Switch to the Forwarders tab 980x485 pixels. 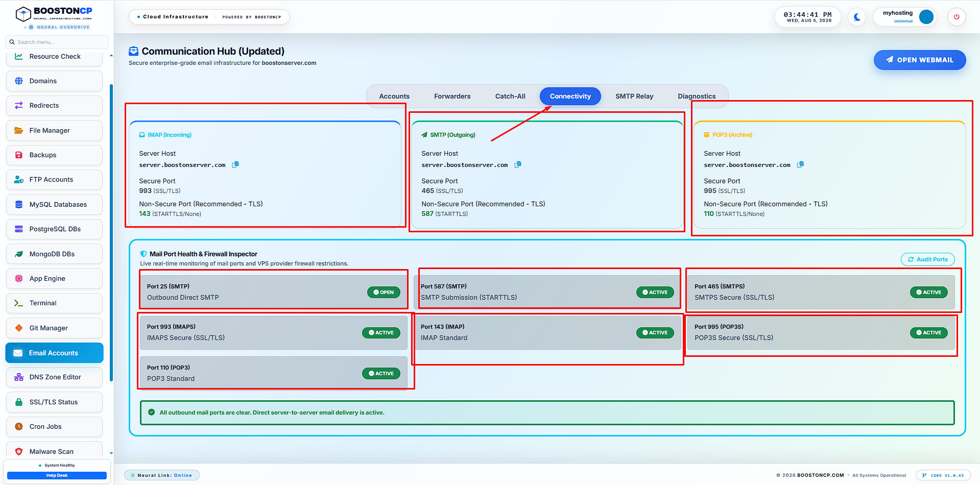click(x=452, y=96)
